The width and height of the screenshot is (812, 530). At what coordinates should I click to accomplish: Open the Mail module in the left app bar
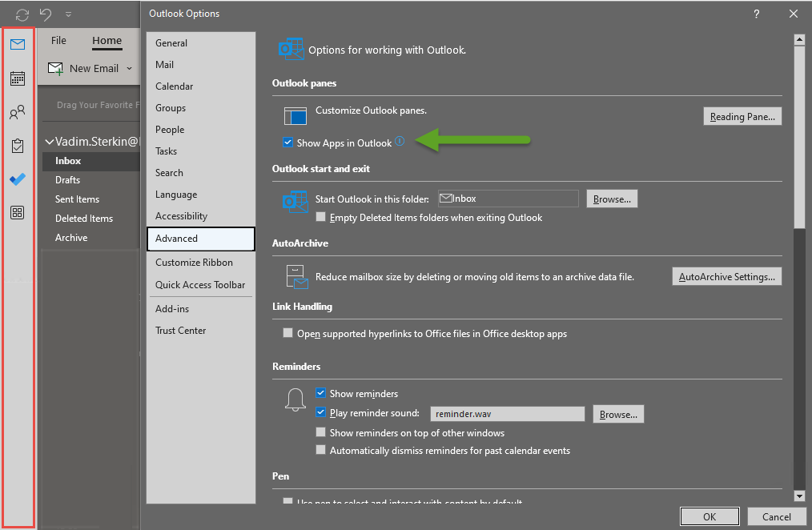tap(18, 45)
